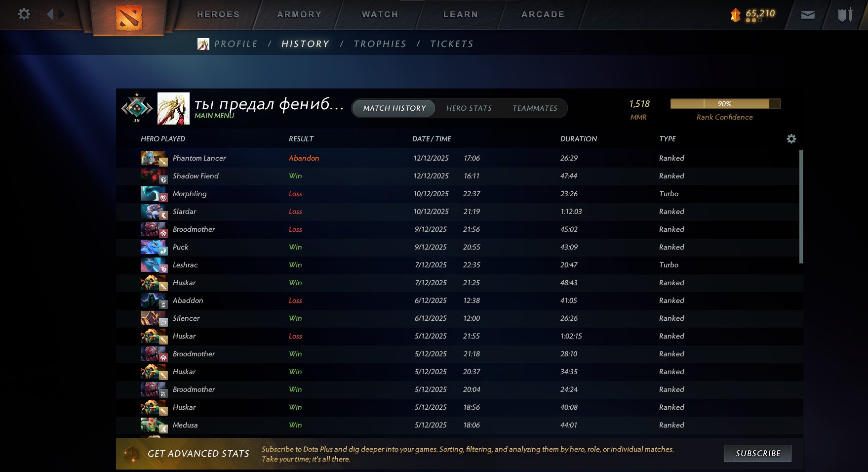The image size is (868, 472).
Task: Open match history column settings gear
Action: [791, 139]
